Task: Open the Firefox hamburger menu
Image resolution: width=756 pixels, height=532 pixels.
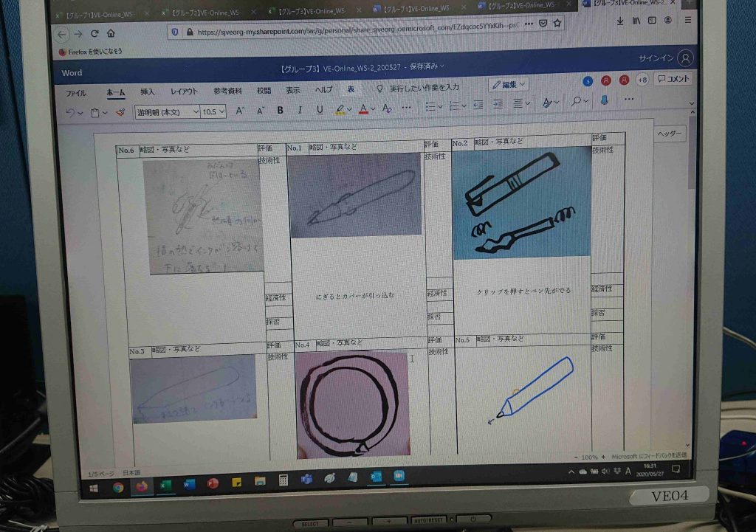Action: click(688, 20)
